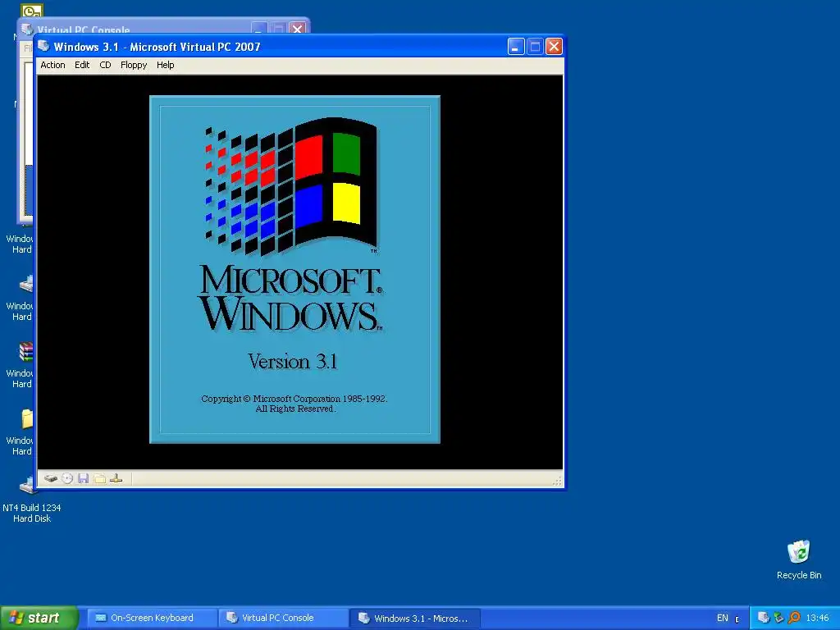The image size is (840, 630).
Task: Click the shared folders status bar icon
Action: coord(99,478)
